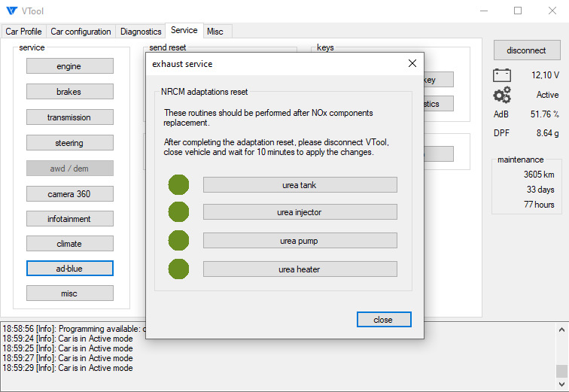Click green status indicator beside urea heater
This screenshot has width=569, height=392.
[x=178, y=269]
